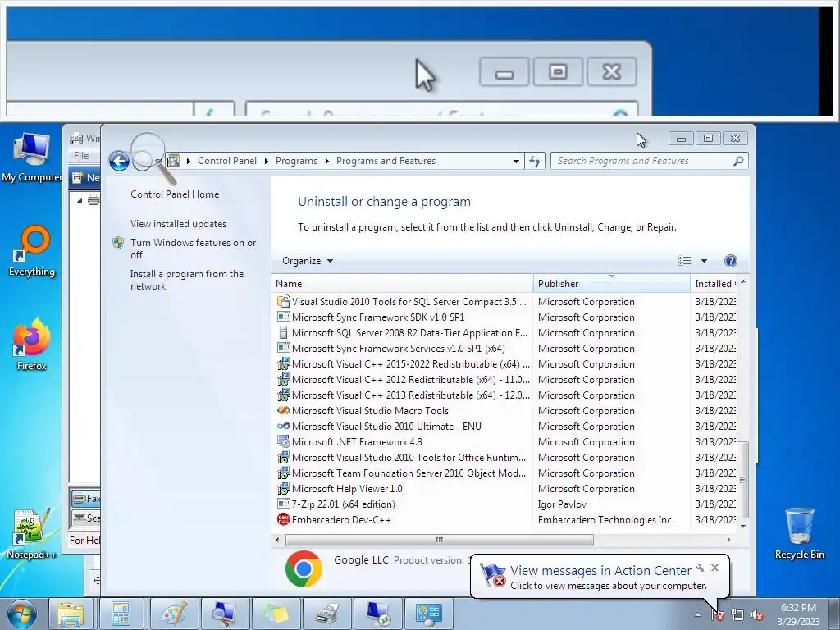This screenshot has height=630, width=840.
Task: Open the Everything desktop shortcut
Action: tap(32, 251)
